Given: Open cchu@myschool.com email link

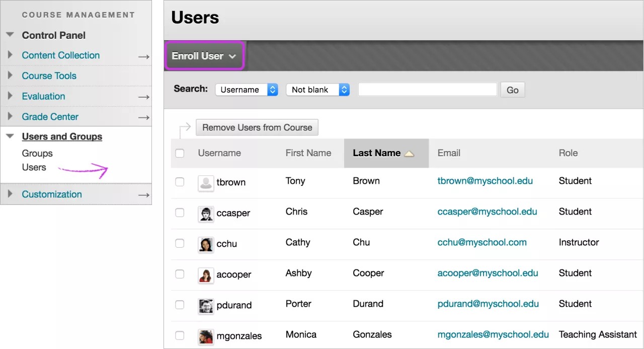Looking at the screenshot, I should click(482, 242).
